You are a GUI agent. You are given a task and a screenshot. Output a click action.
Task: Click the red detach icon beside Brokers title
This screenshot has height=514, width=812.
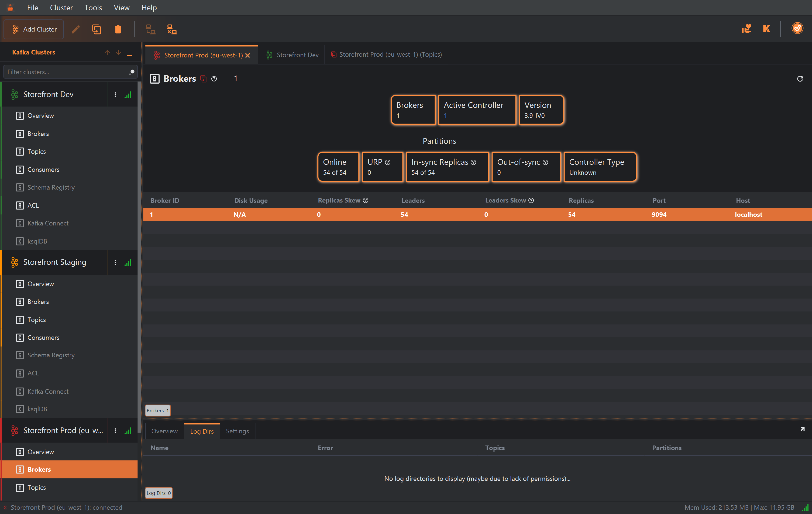click(x=203, y=79)
